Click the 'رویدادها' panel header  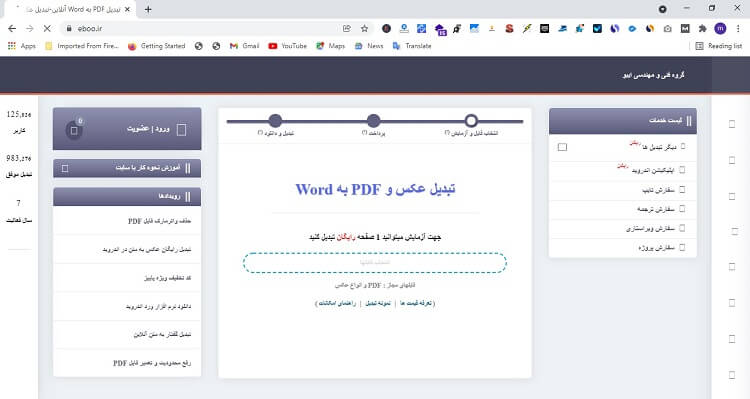tap(127, 197)
